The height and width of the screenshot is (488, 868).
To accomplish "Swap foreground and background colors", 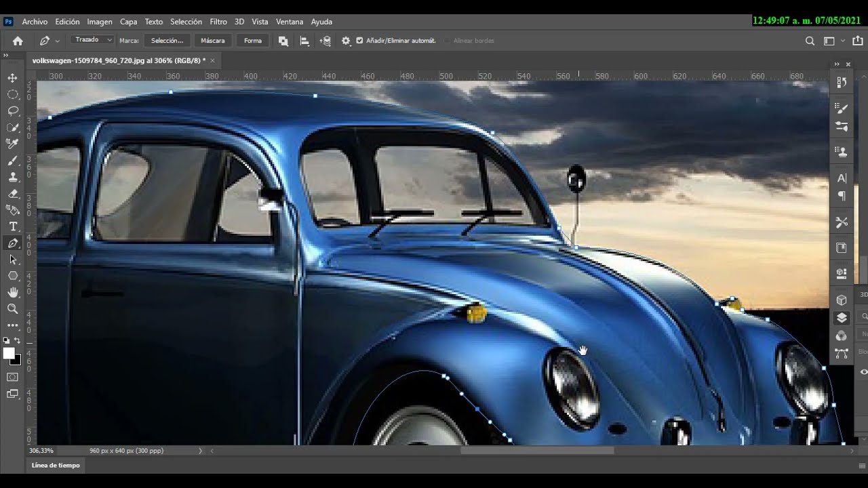I will pyautogui.click(x=18, y=341).
